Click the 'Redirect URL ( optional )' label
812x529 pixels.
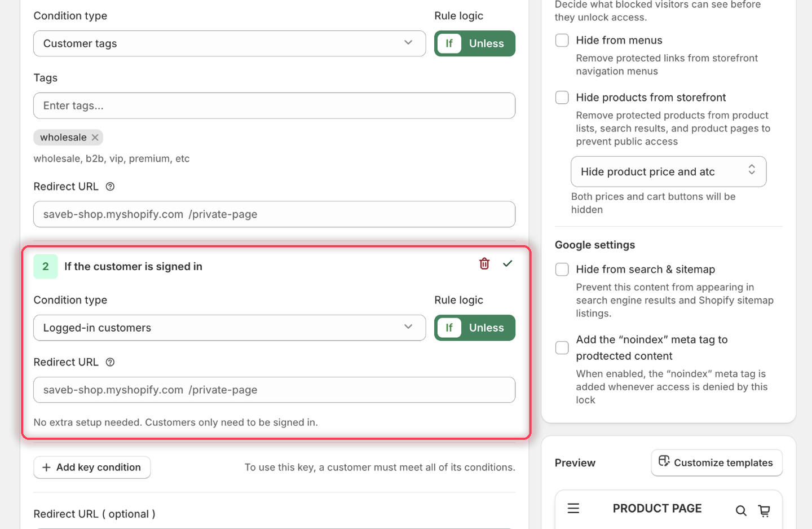[94, 514]
